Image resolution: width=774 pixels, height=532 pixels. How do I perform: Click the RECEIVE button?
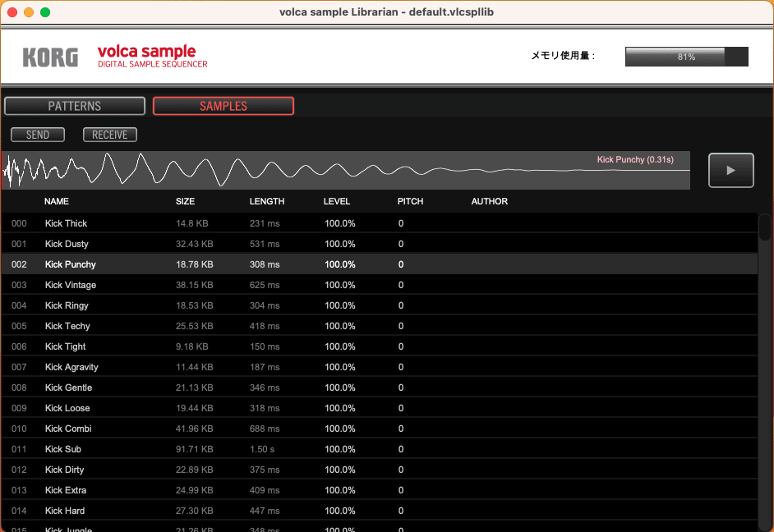point(109,135)
